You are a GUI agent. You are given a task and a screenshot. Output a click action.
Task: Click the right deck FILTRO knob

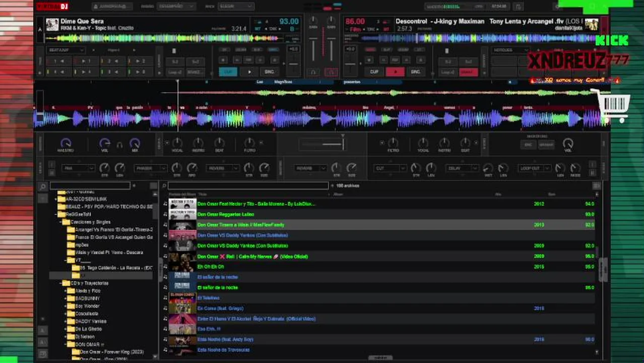click(393, 143)
